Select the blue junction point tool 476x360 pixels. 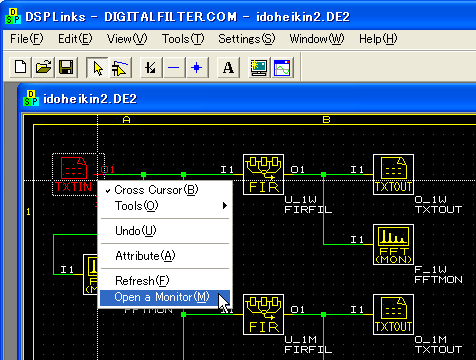coord(197,68)
